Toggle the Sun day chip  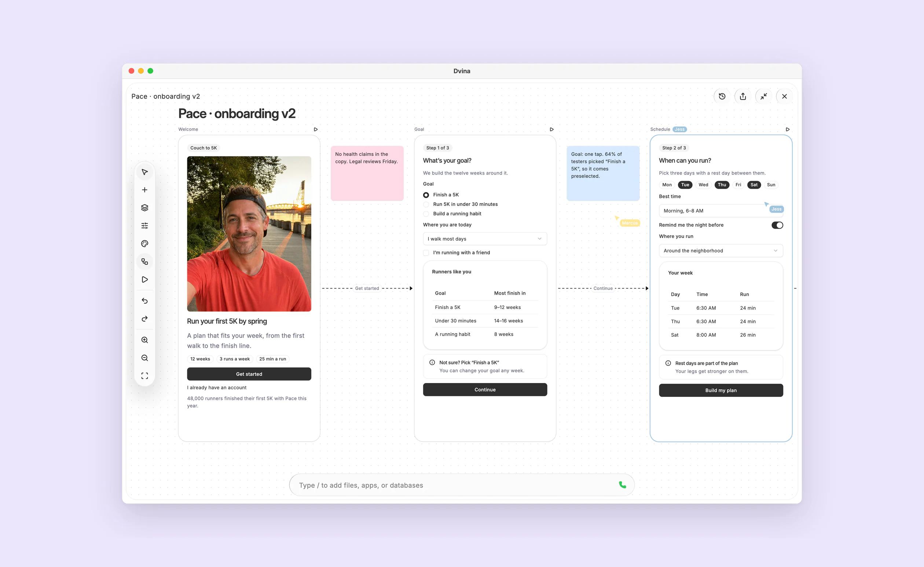(771, 185)
